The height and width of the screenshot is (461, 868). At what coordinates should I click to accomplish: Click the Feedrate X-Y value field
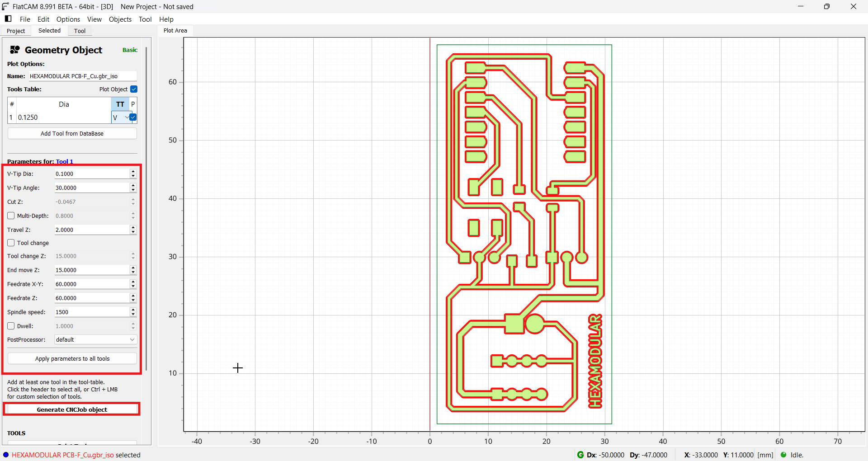coord(92,284)
